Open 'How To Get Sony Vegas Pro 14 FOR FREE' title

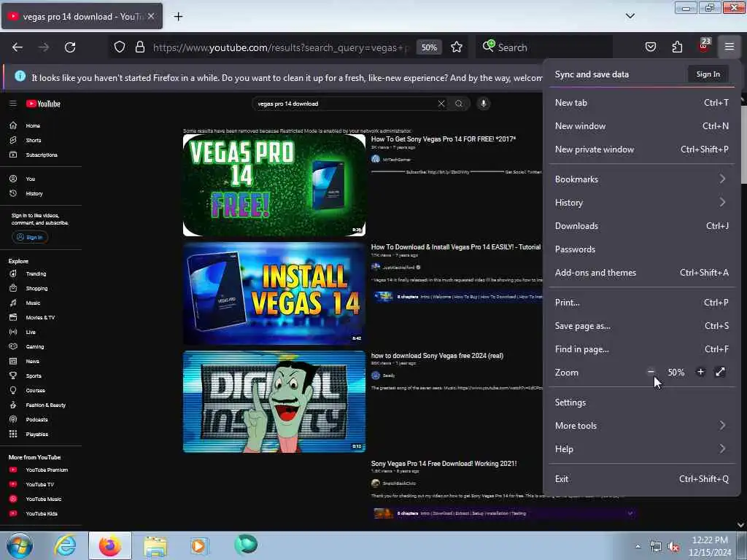point(444,139)
